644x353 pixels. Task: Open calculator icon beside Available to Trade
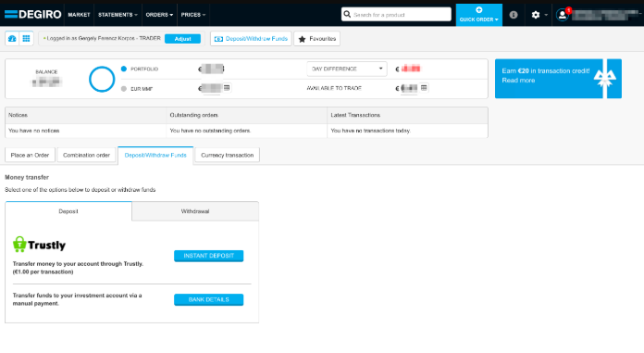[x=424, y=88]
